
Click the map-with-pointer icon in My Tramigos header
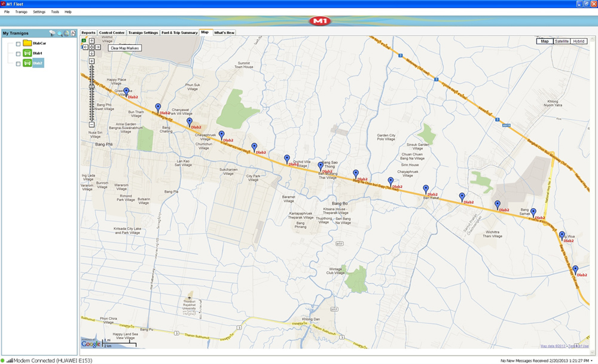click(73, 33)
